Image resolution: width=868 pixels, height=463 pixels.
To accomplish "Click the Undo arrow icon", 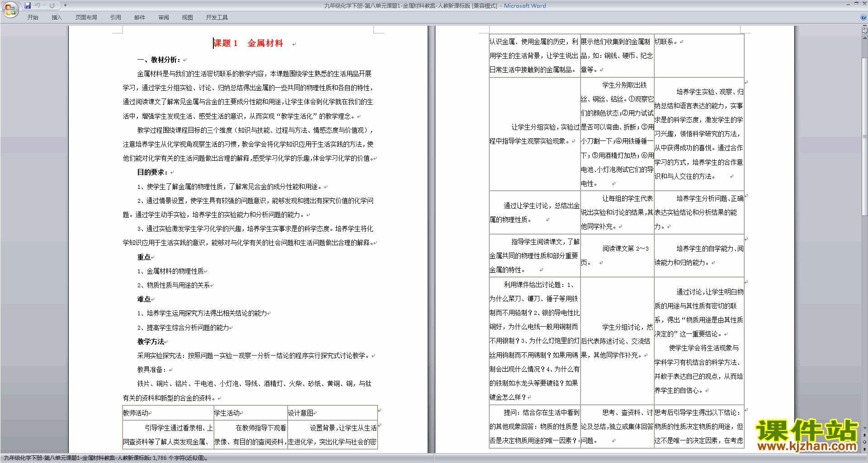I will [x=38, y=5].
